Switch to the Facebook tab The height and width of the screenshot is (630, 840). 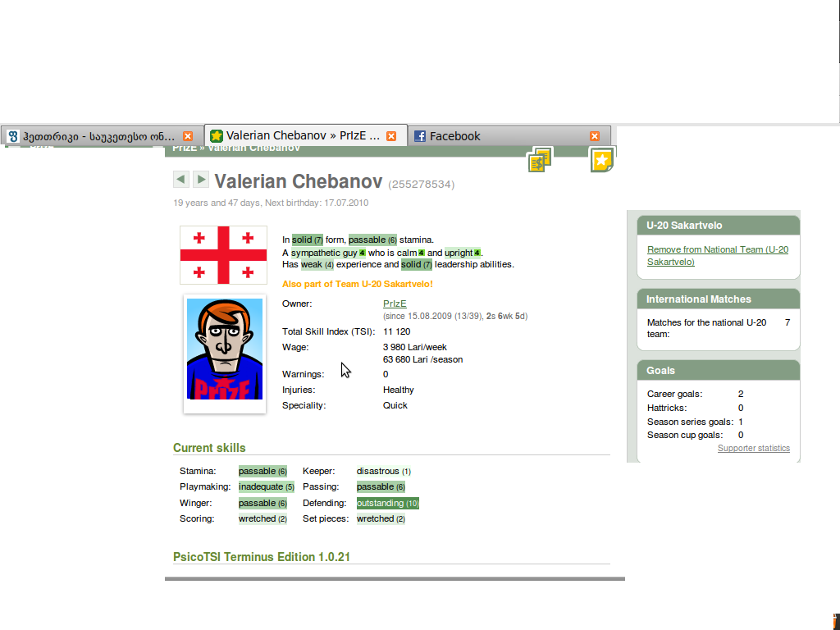click(x=509, y=136)
